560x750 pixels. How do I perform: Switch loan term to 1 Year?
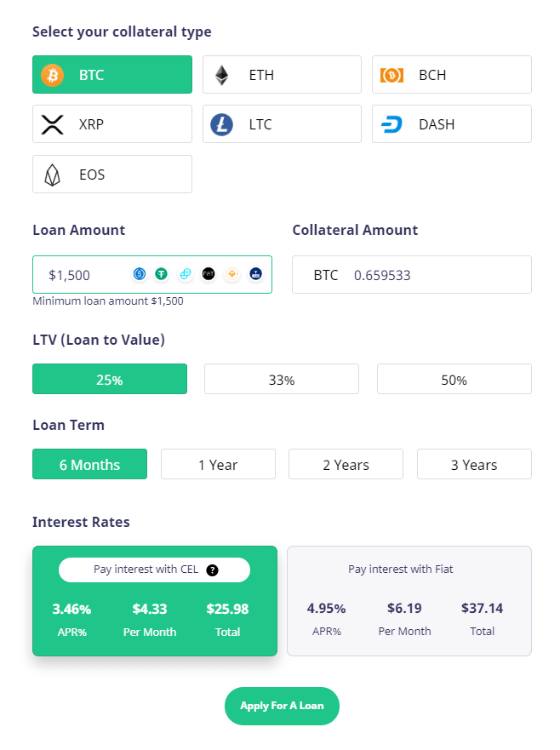coord(218,464)
